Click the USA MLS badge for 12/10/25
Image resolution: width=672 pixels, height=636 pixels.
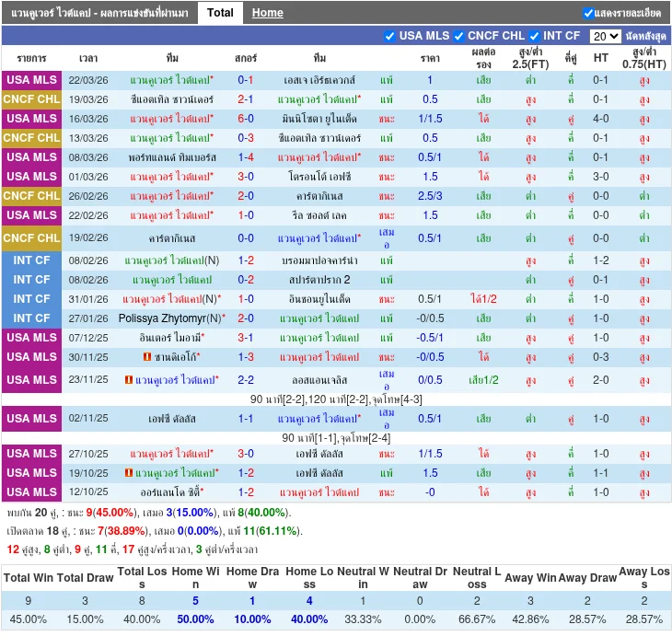coord(32,492)
